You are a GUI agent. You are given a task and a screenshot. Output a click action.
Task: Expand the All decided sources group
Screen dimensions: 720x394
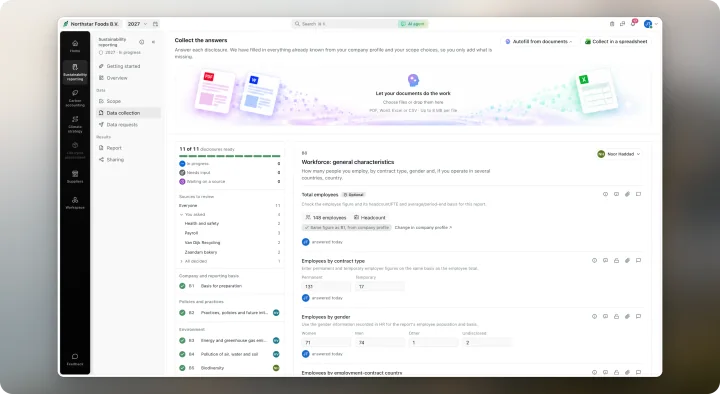181,261
